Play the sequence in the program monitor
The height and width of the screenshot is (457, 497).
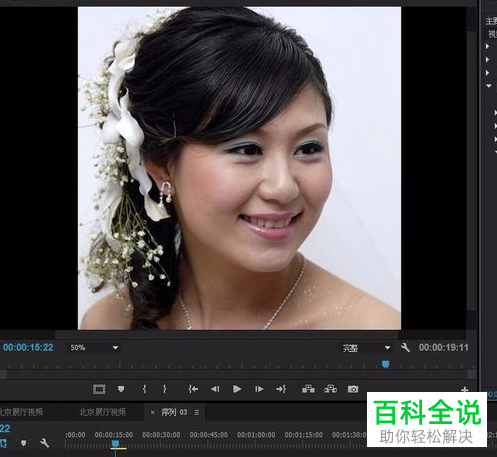click(x=237, y=389)
